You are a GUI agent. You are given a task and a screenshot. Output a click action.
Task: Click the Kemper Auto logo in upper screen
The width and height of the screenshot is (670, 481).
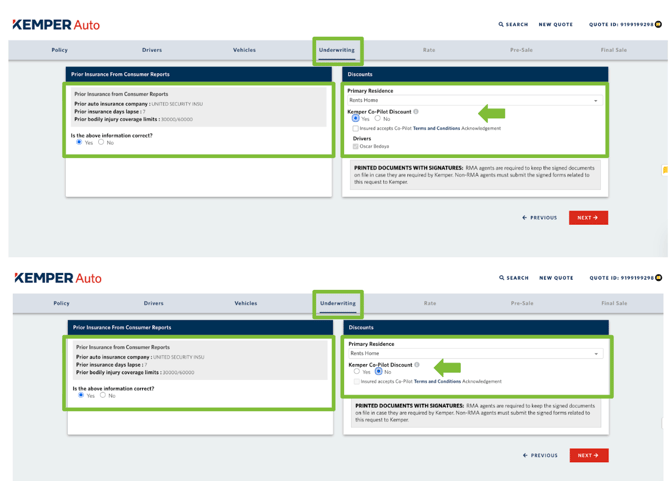[x=56, y=24]
